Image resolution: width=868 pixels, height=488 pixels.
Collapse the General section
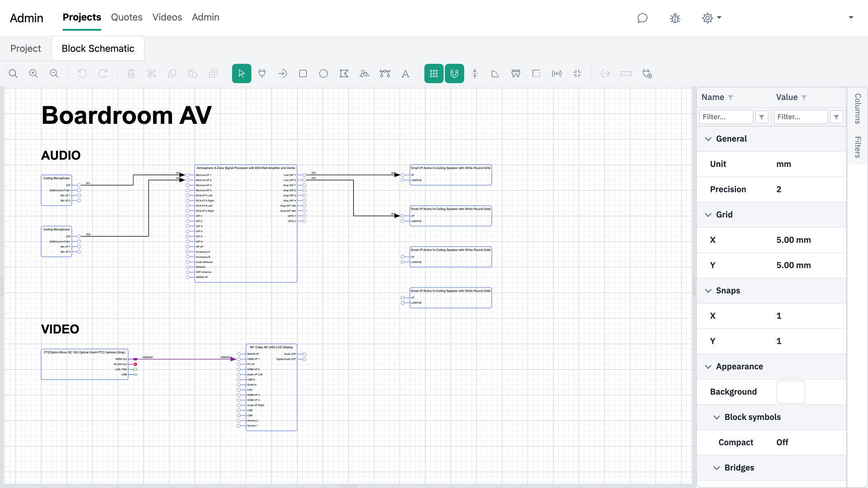click(x=708, y=139)
